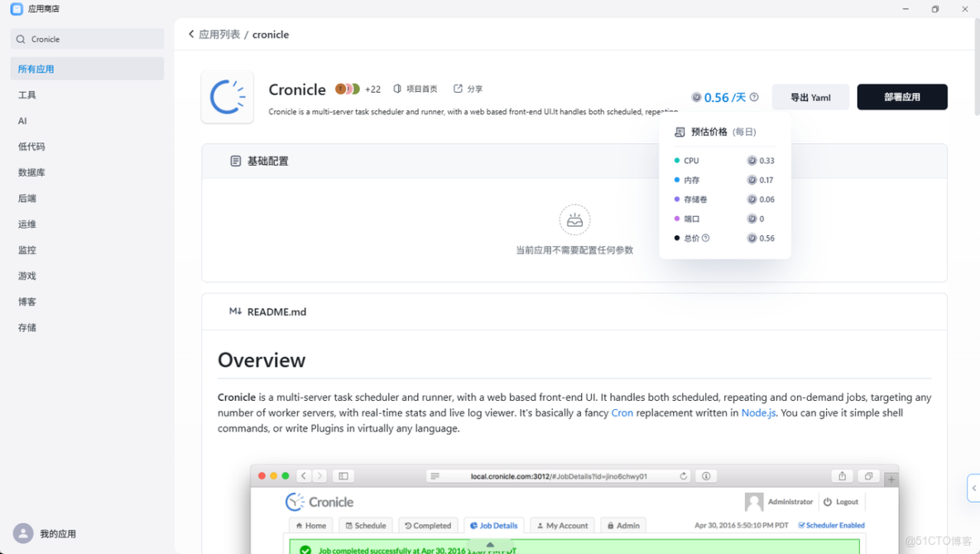This screenshot has height=554, width=980.
Task: Click the Cronicle search input field
Action: pos(87,38)
